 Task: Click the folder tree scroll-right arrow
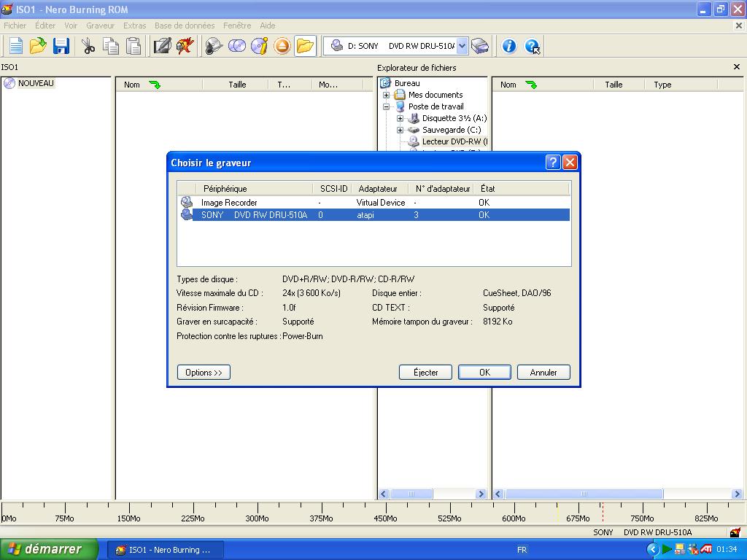(x=481, y=494)
